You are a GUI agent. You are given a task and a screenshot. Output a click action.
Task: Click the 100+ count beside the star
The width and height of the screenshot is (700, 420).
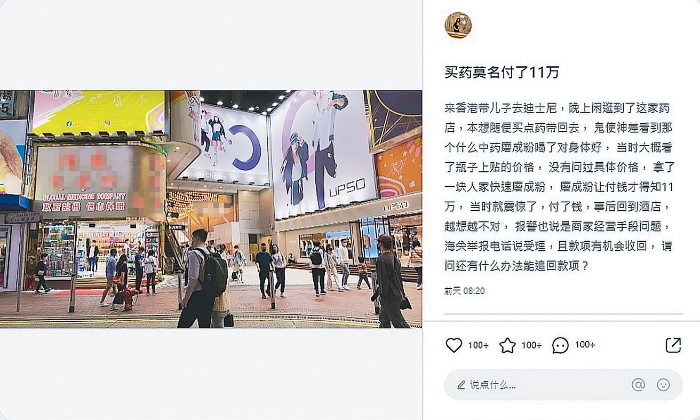[532, 345]
